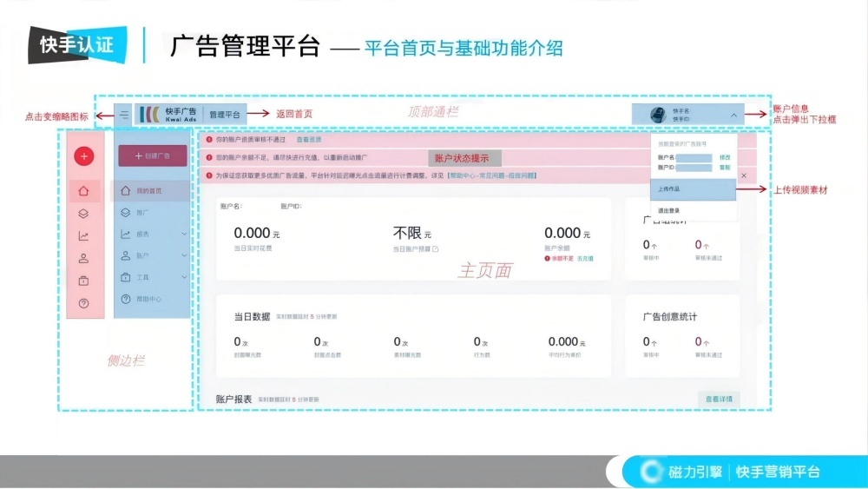Select 上传作品 in the account dropdown
Image resolution: width=868 pixels, height=489 pixels.
click(x=693, y=189)
